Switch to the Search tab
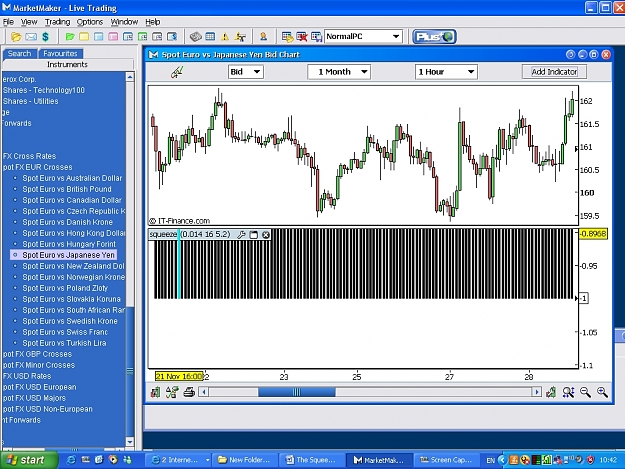625x469 pixels. click(19, 53)
